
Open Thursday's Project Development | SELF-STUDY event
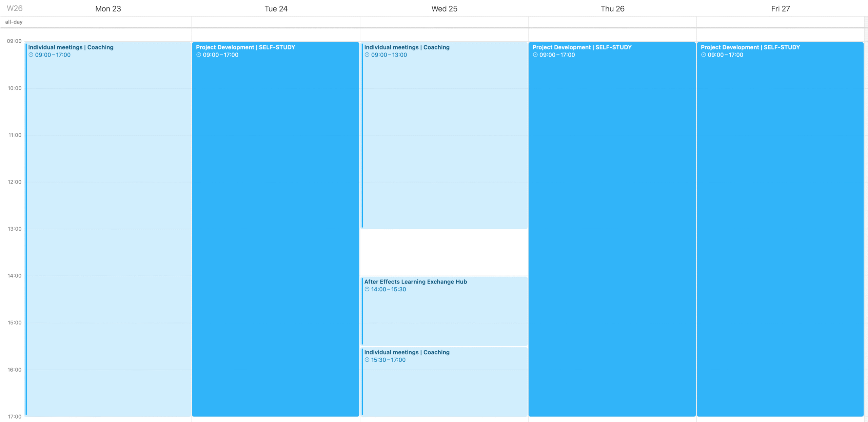coord(612,229)
